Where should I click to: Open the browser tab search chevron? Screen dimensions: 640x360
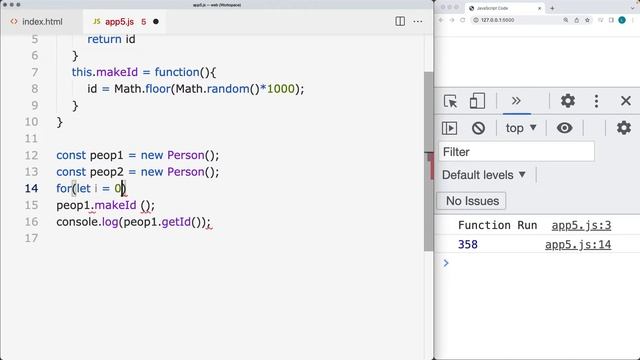tap(633, 8)
